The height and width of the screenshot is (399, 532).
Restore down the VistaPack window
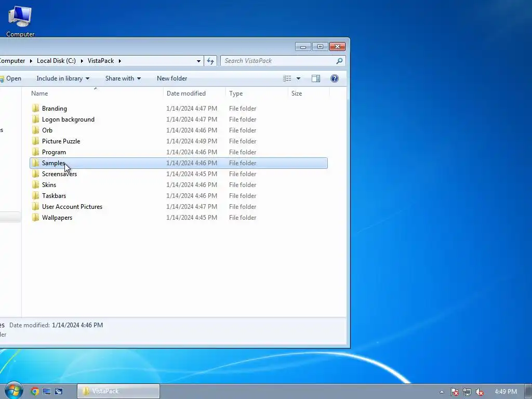(320, 46)
